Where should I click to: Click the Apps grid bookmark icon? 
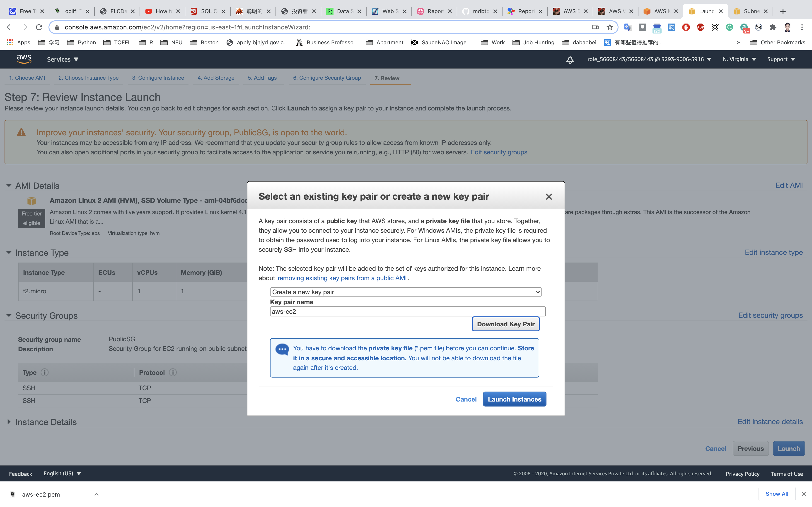10,42
